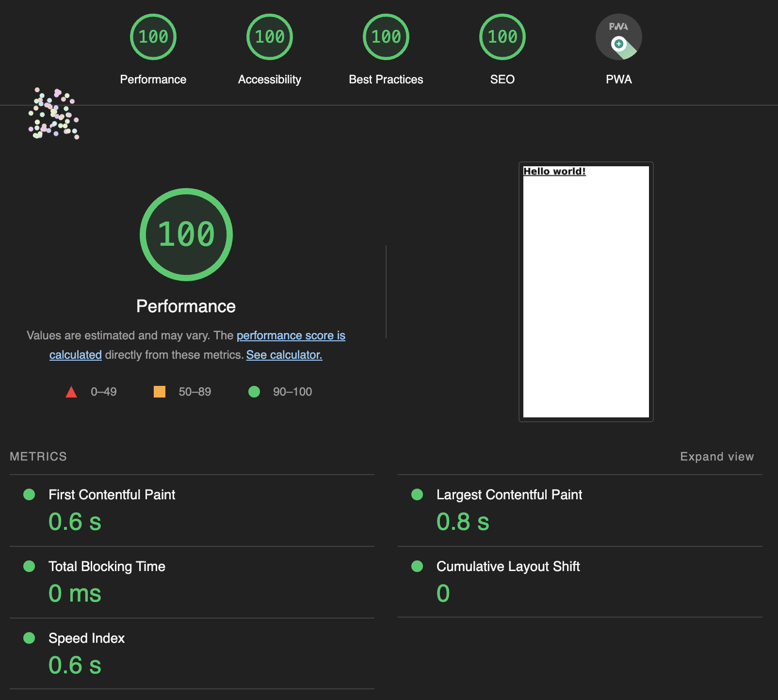
Task: Select the SEO label in the top bar
Action: point(502,79)
